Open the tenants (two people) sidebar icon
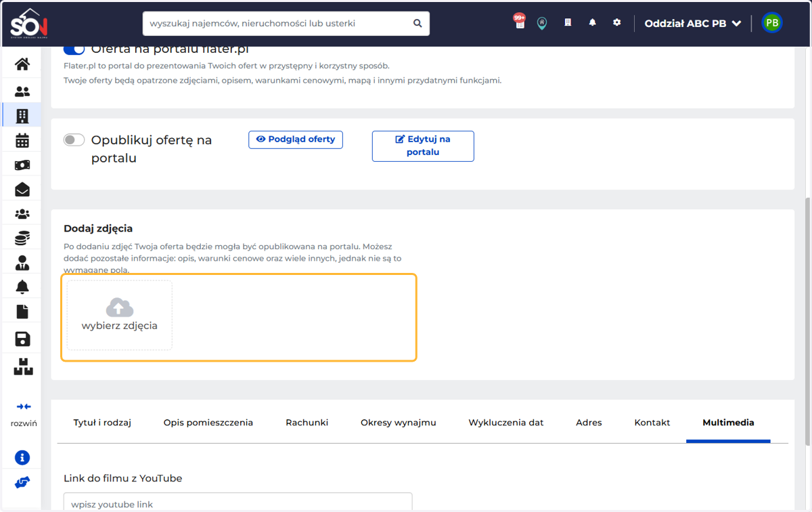Viewport: 812px width, 512px height. 22,91
